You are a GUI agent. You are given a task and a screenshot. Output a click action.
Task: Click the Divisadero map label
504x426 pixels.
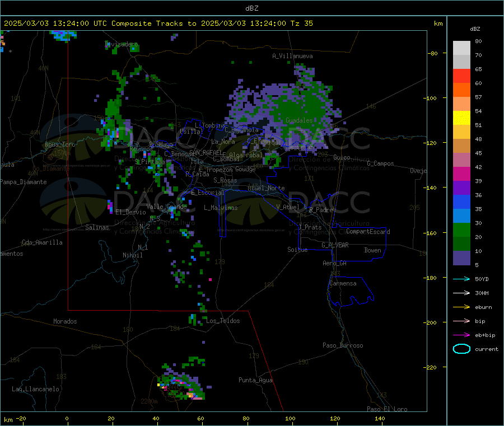point(122,44)
